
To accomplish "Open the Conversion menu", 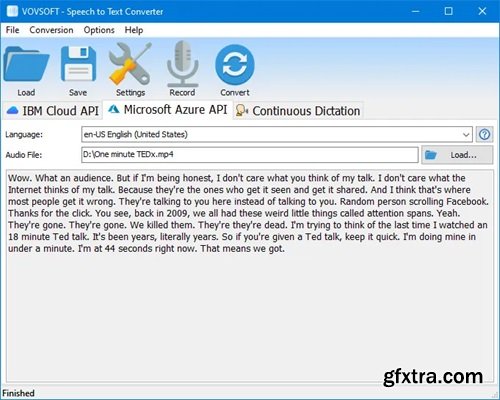I will (x=51, y=30).
